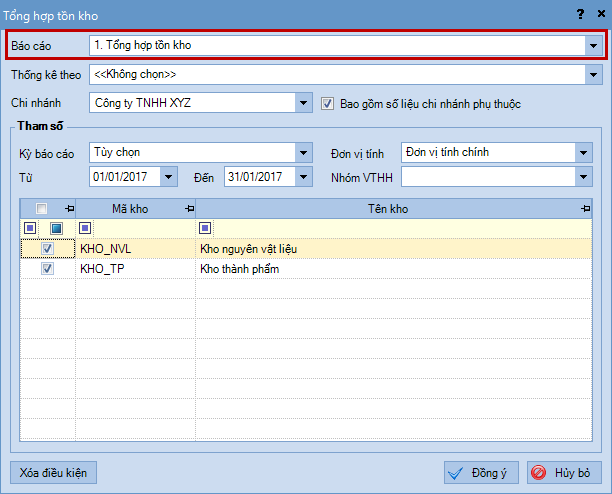The image size is (612, 494).
Task: Open the Kỳ báo cáo dropdown
Action: click(304, 153)
